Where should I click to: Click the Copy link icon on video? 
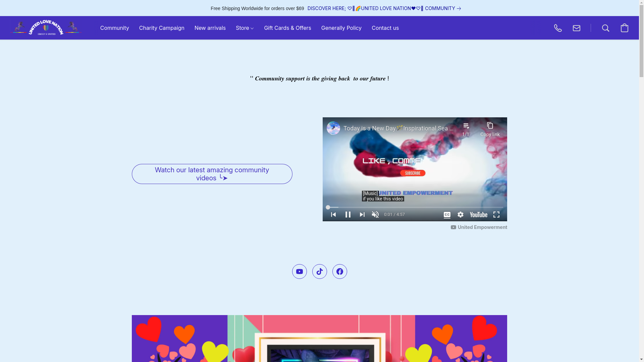[x=490, y=129]
